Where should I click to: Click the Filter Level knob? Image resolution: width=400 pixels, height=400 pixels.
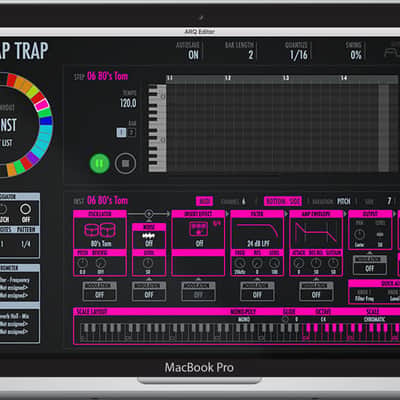274,264
